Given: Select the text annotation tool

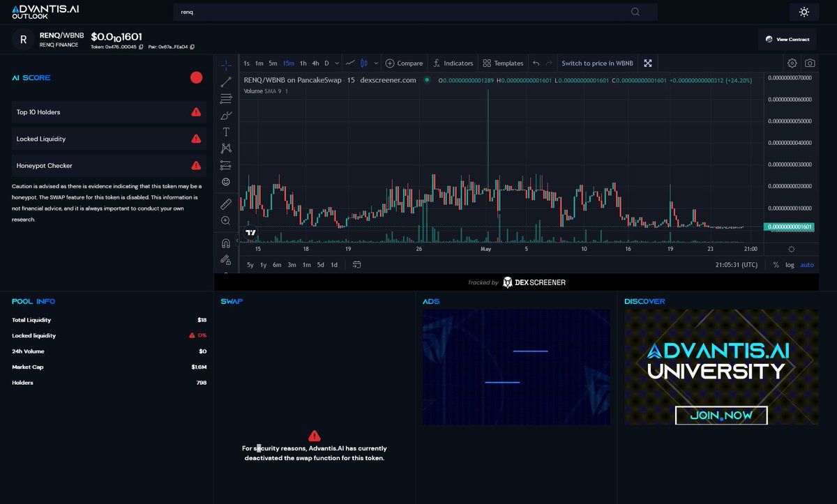Looking at the screenshot, I should coord(225,132).
